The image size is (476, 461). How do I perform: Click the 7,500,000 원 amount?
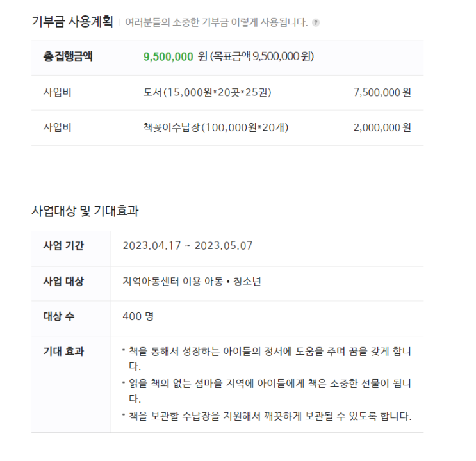[382, 92]
